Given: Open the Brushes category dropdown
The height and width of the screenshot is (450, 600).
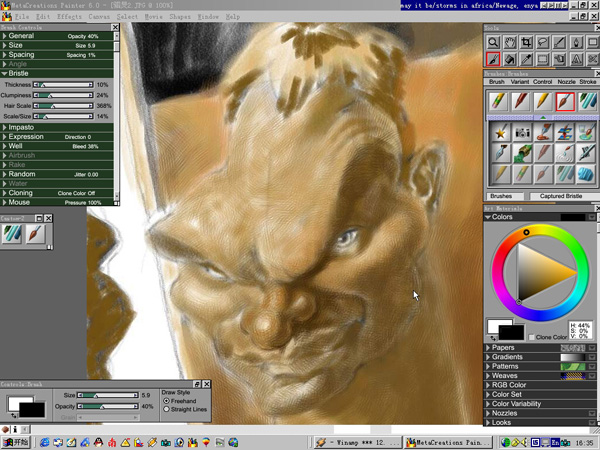Looking at the screenshot, I should [x=505, y=196].
